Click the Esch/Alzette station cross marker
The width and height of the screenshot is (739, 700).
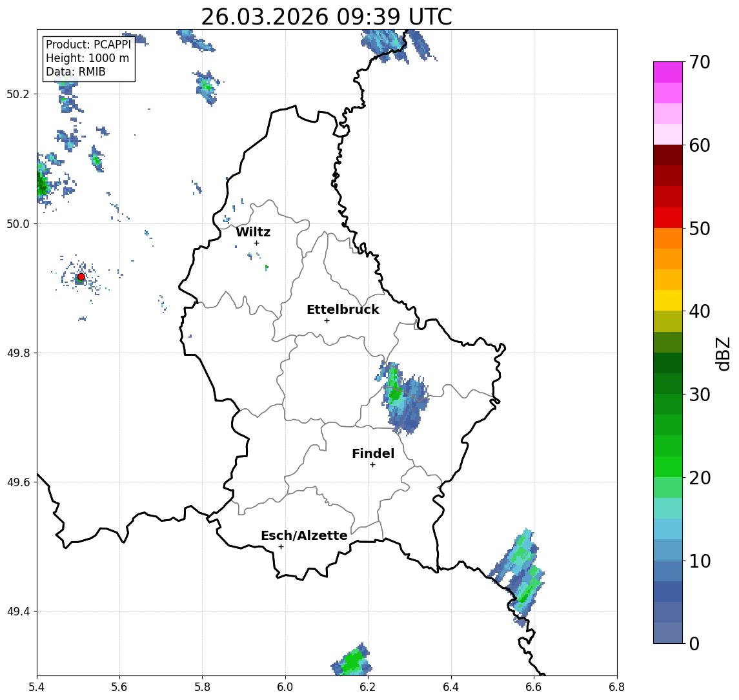(281, 547)
